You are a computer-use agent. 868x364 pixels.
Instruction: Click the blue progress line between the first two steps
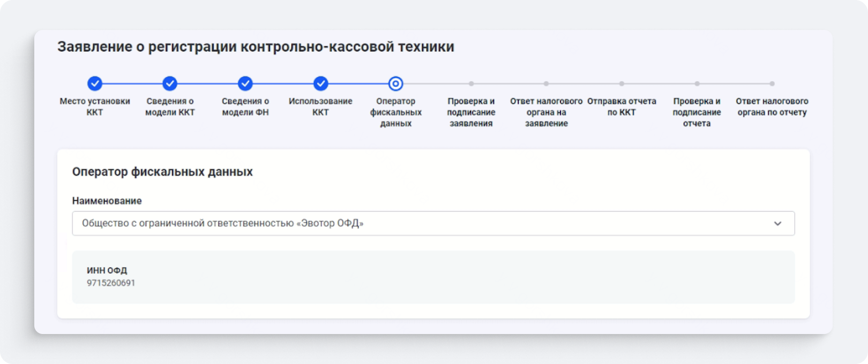click(x=132, y=84)
